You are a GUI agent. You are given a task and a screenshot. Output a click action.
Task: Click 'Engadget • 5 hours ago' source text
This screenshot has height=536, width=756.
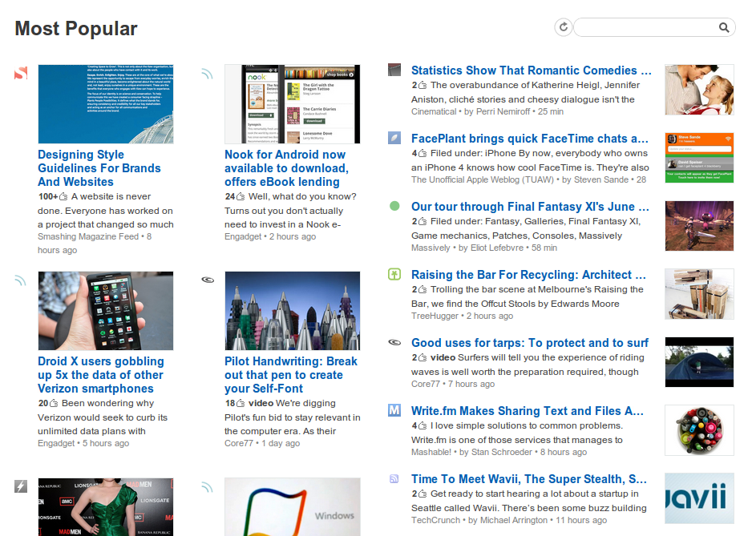pyautogui.click(x=83, y=443)
